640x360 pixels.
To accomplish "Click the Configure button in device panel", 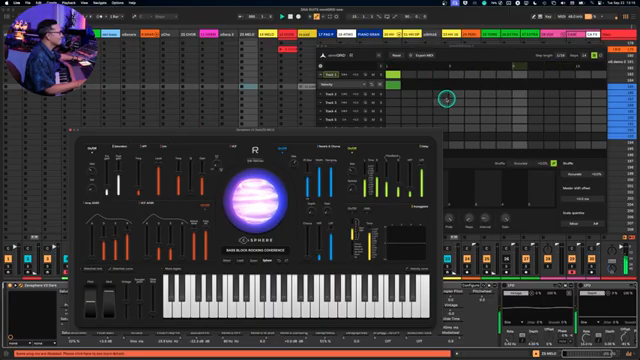I will pos(470,285).
